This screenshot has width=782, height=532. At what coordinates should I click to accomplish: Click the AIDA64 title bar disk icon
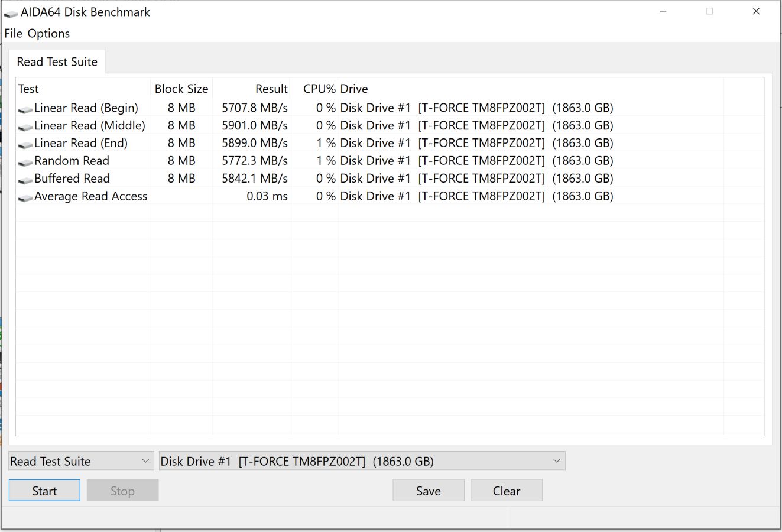coord(10,13)
